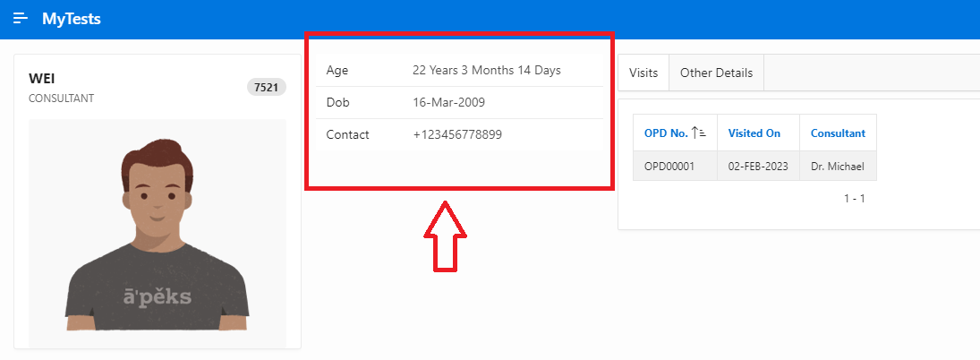Click the 02-FEB-2023 visit date cell
This screenshot has width=980, height=360.
point(758,166)
